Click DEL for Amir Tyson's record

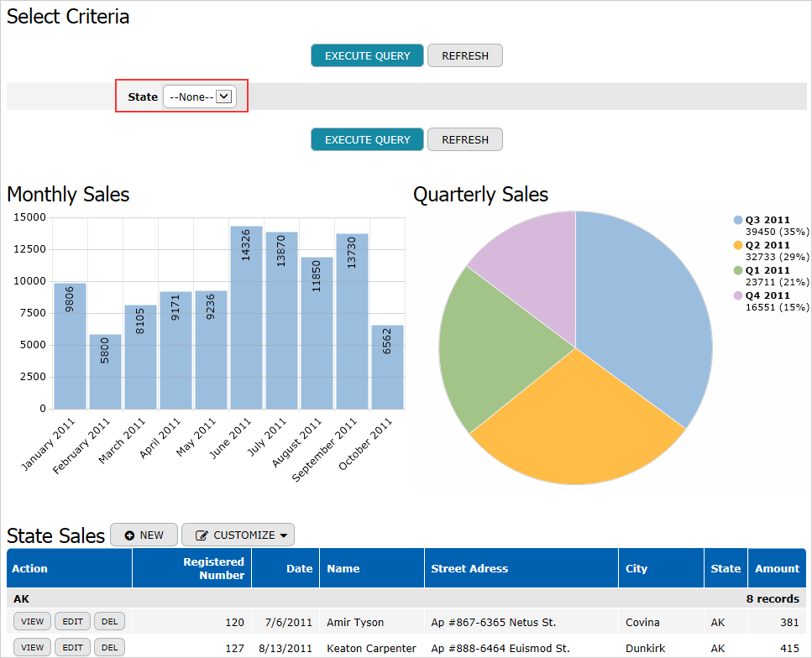pos(109,621)
